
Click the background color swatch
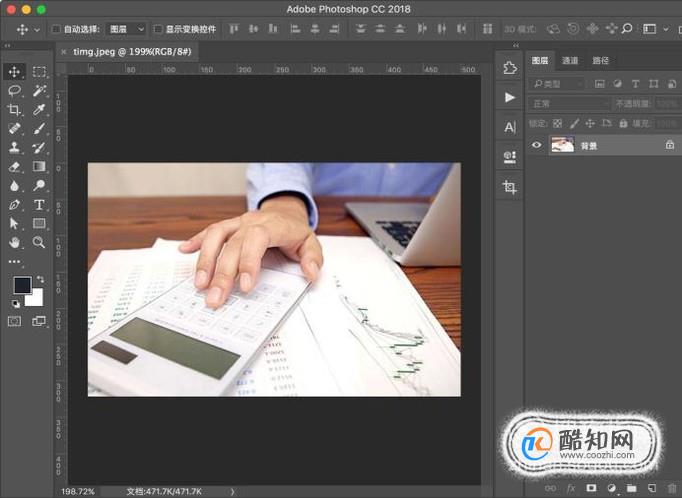click(37, 300)
